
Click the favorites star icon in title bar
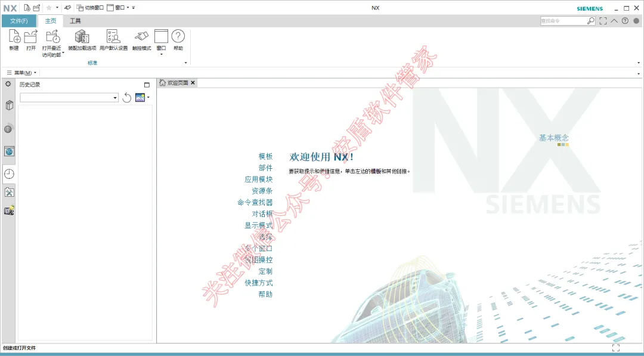click(49, 7)
